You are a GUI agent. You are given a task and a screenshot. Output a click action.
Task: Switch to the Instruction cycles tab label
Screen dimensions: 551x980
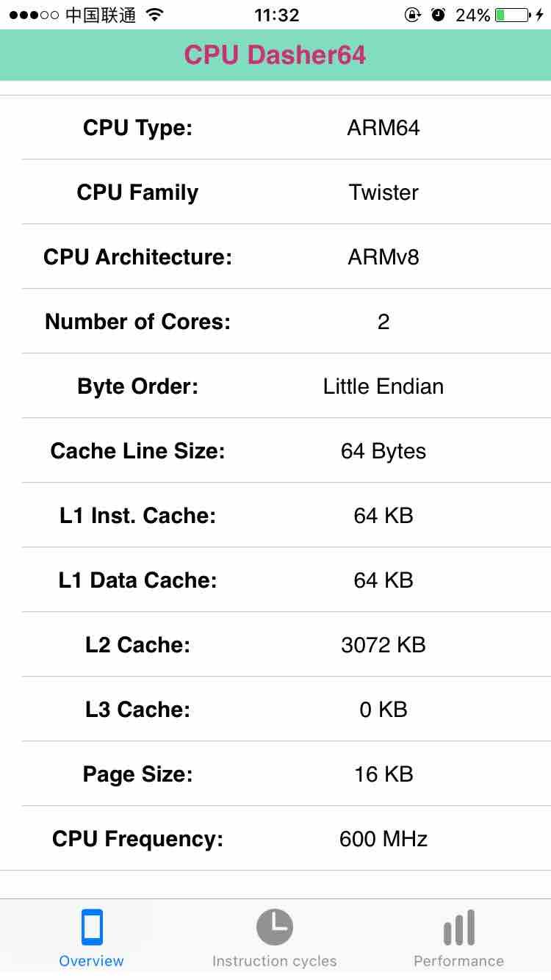tap(275, 961)
